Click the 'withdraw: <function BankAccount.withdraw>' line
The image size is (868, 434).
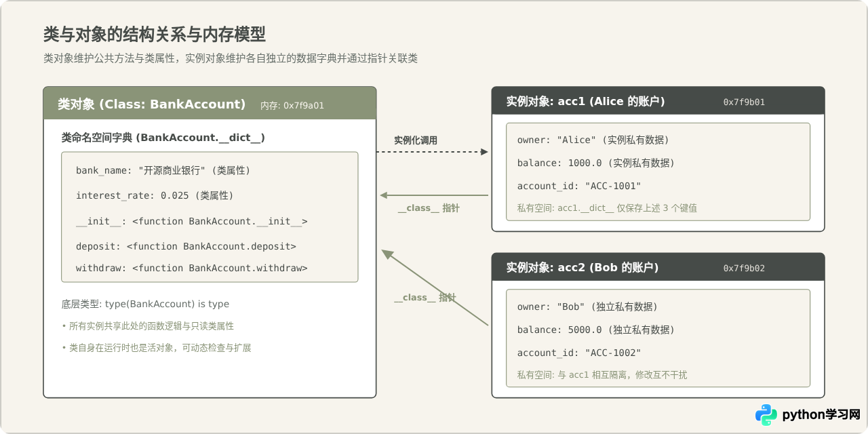coord(192,268)
